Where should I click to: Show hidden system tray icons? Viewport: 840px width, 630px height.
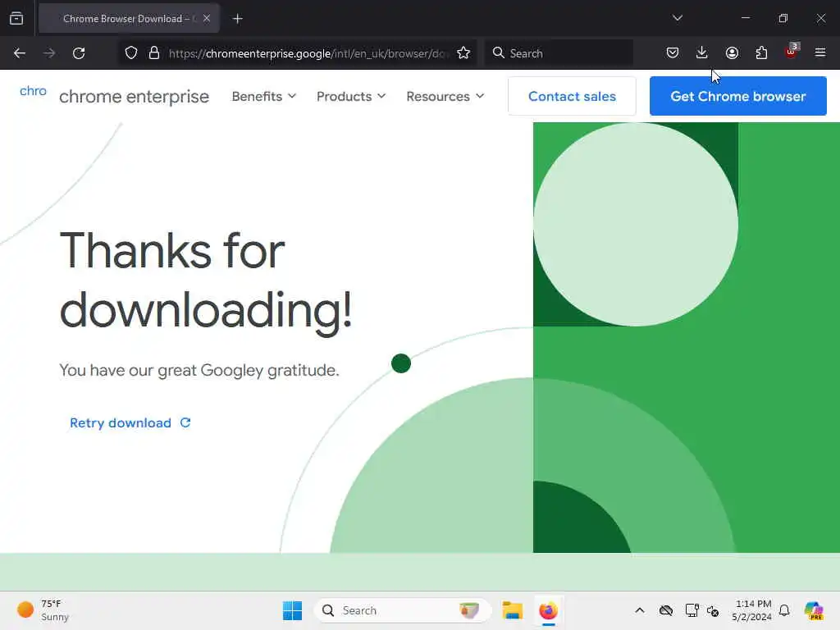(640, 610)
